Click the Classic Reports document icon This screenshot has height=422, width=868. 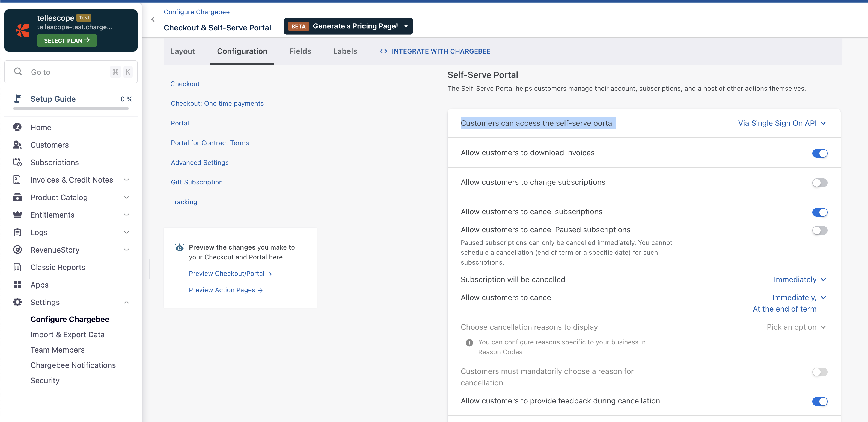pyautogui.click(x=17, y=267)
